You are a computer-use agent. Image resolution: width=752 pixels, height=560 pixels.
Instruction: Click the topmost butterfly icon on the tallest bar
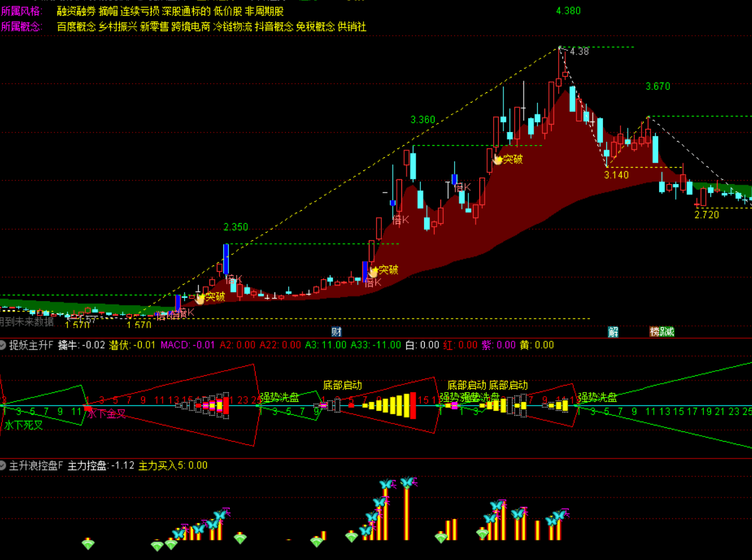407,483
